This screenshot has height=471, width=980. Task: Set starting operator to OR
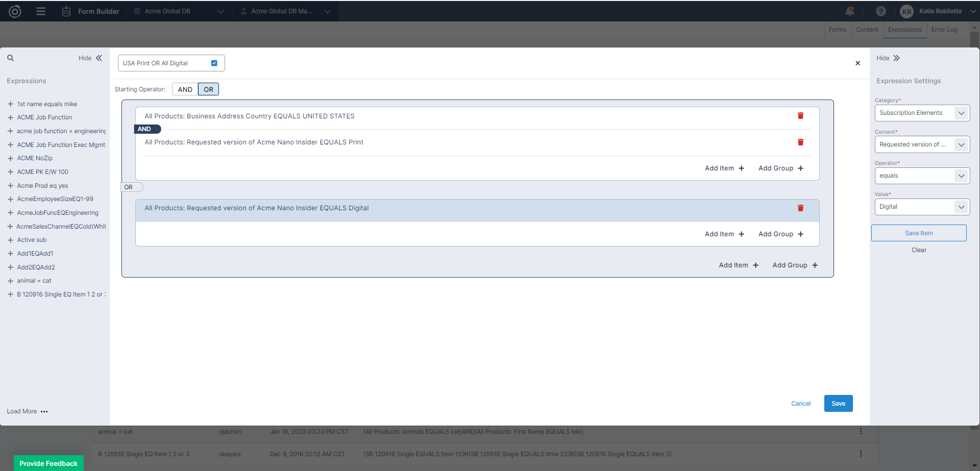208,89
